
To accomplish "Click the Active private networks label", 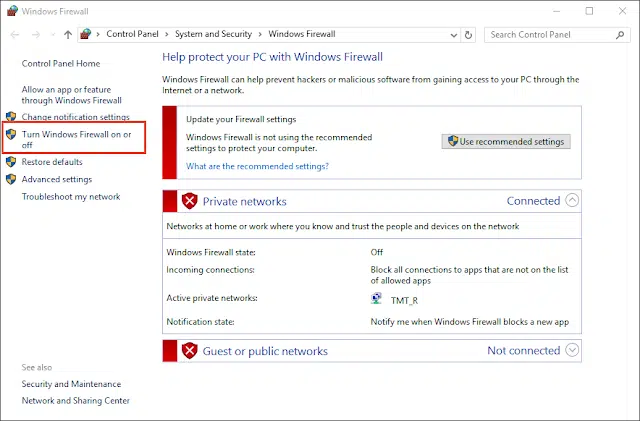I will pos(212,298).
